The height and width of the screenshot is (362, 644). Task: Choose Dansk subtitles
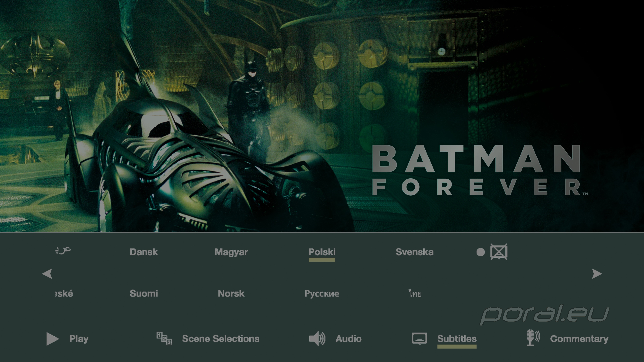click(x=144, y=252)
